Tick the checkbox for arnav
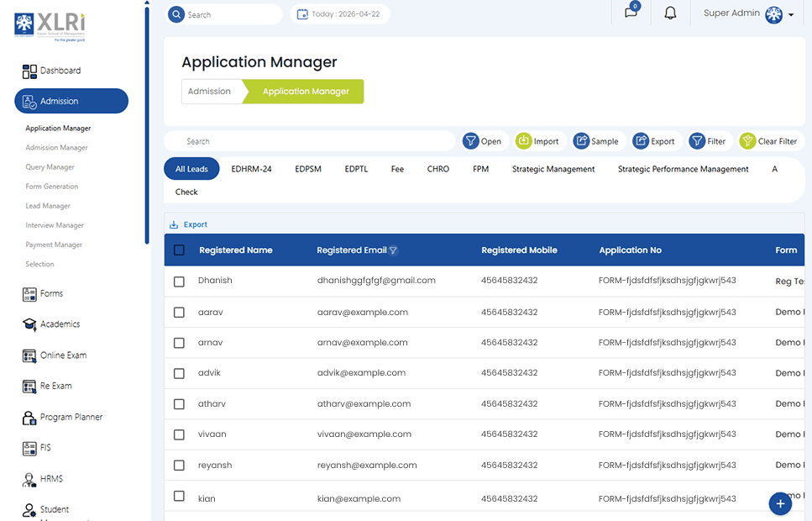The height and width of the screenshot is (521, 812). click(x=179, y=343)
